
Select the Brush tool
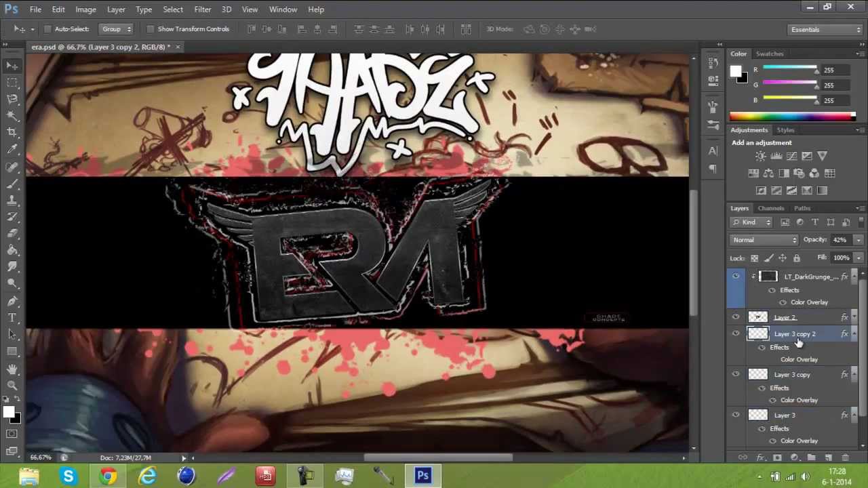point(12,184)
